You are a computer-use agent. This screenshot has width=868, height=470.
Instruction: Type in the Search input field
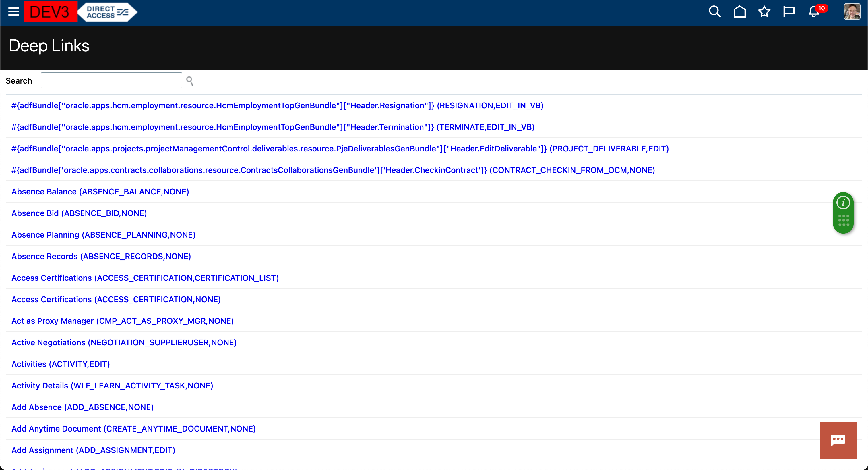tap(111, 80)
